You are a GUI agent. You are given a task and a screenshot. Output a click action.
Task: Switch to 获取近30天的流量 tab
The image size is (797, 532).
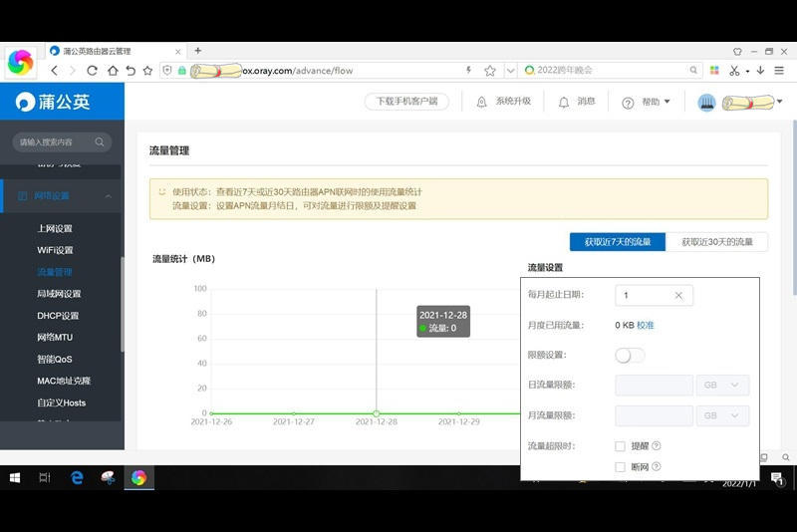[x=716, y=242]
